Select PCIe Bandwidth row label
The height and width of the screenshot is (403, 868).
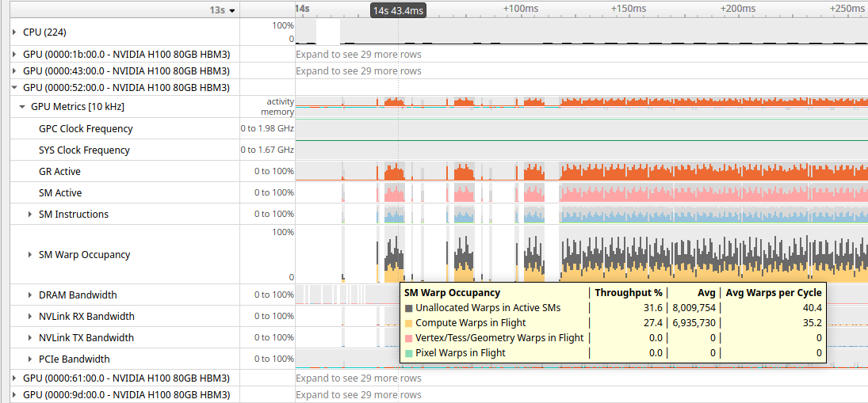pos(75,359)
